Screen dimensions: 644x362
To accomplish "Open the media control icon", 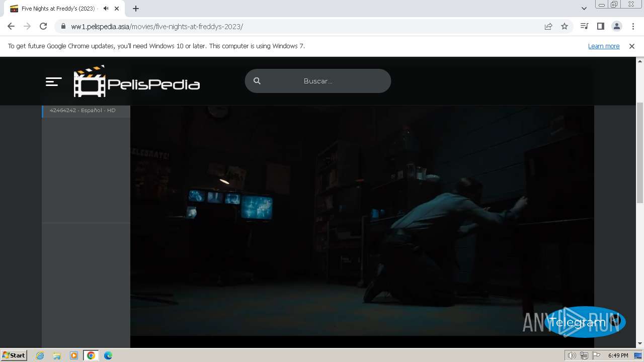I will pyautogui.click(x=584, y=26).
